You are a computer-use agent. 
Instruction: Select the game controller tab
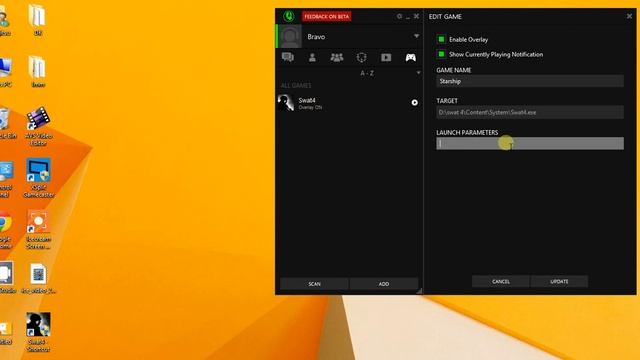click(411, 58)
